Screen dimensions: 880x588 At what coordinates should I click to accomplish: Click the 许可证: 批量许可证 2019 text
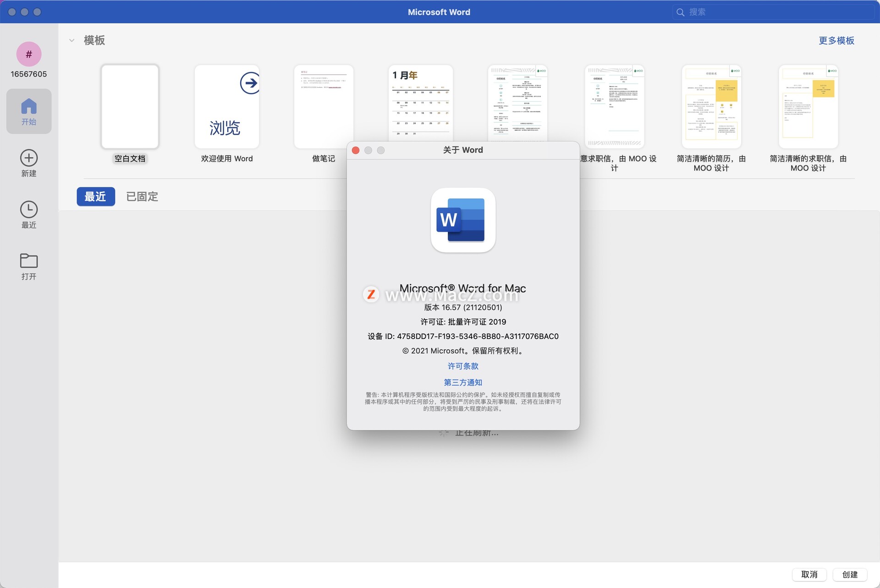point(463,322)
